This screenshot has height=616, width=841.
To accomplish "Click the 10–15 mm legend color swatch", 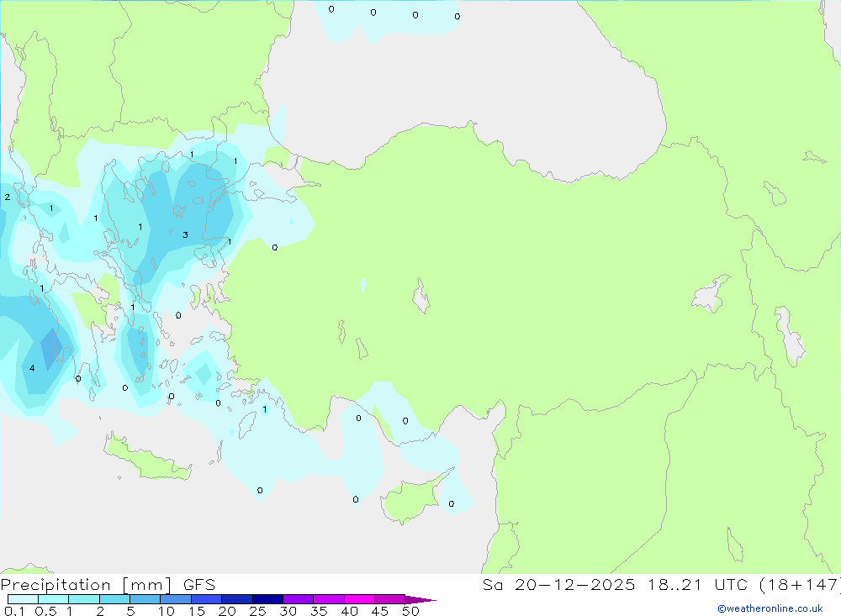I will pos(176,599).
